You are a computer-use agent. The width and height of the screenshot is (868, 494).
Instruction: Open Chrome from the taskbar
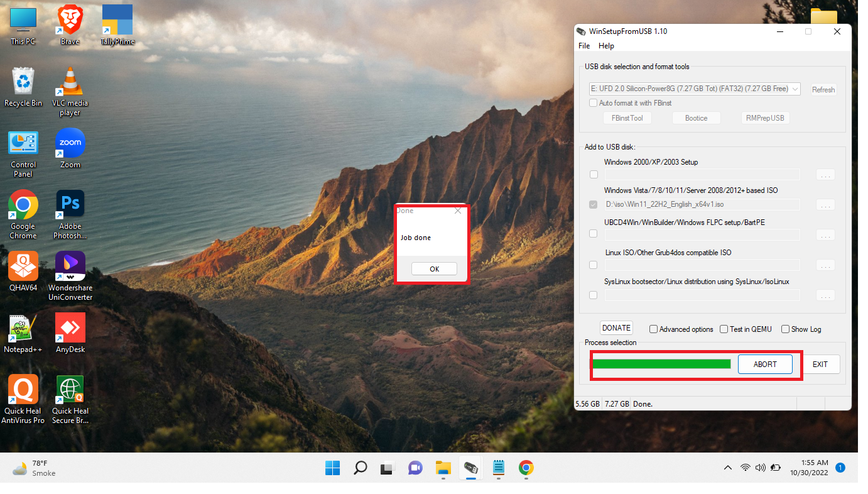pos(526,468)
